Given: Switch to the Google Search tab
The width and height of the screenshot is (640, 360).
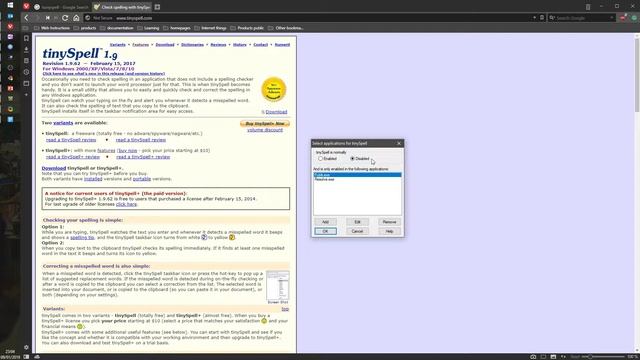Looking at the screenshot, I should pos(61,7).
